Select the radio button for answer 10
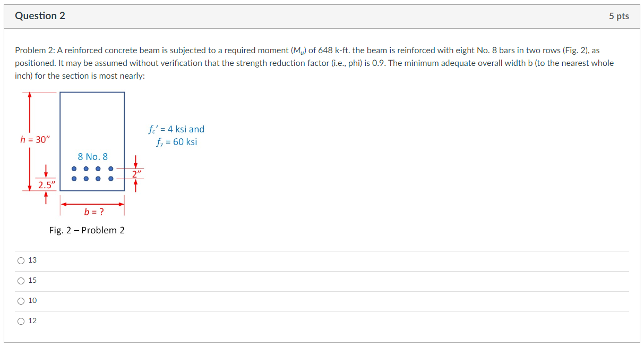 (20, 300)
